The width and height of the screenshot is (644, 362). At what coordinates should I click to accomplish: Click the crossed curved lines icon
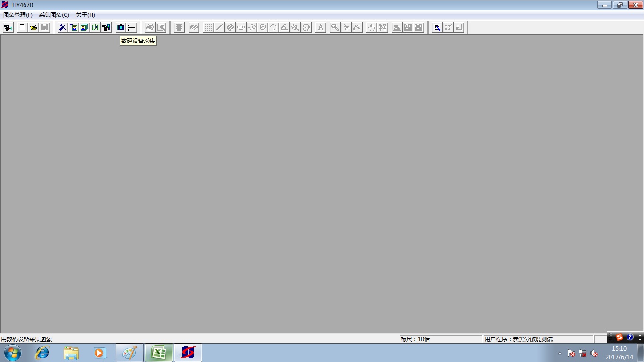click(357, 27)
